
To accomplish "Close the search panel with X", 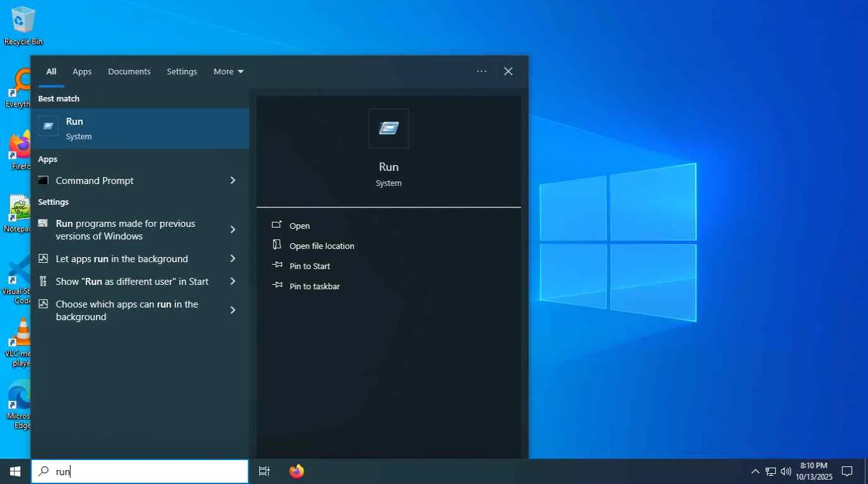I will pyautogui.click(x=508, y=71).
